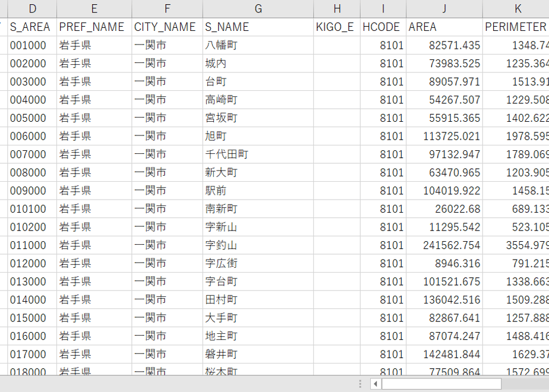Click the PREF_NAME header cell

coord(94,27)
